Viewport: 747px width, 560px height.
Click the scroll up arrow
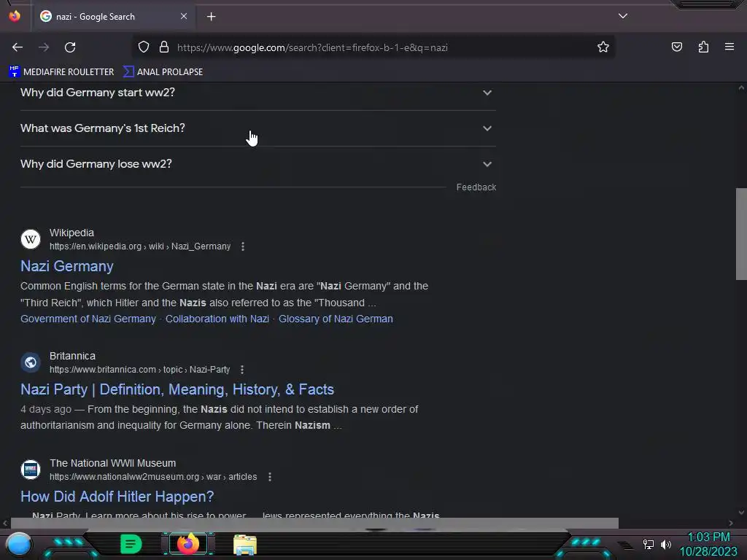pos(741,87)
